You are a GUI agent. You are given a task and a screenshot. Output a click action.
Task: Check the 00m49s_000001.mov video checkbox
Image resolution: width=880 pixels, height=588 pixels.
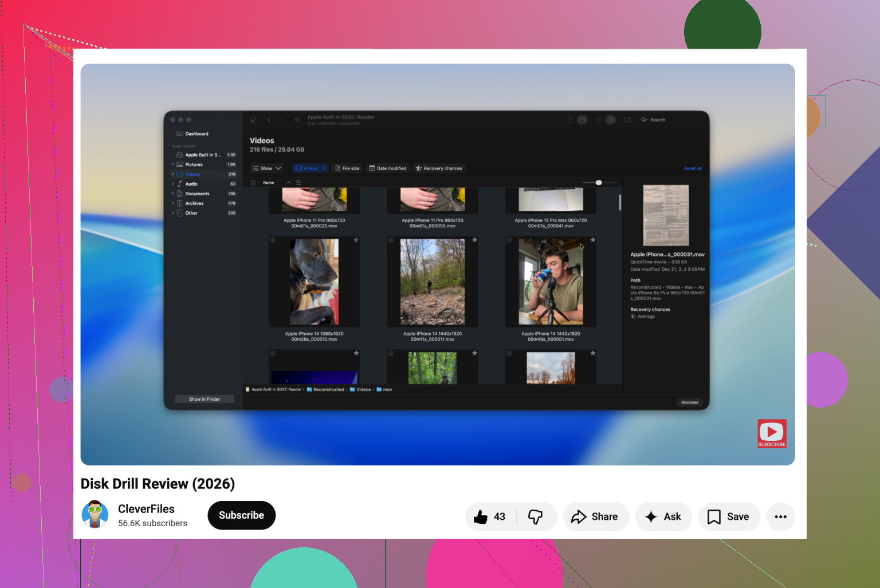coord(509,240)
